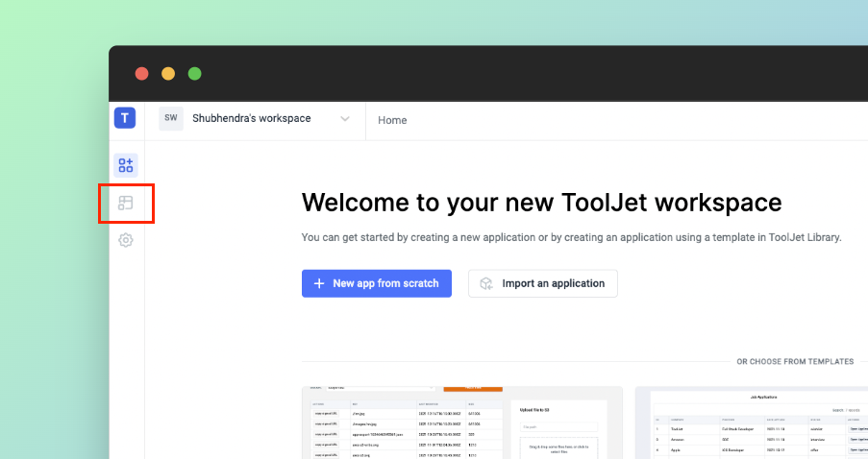The image size is (868, 459).
Task: Click the SW workspace avatar
Action: tap(171, 119)
